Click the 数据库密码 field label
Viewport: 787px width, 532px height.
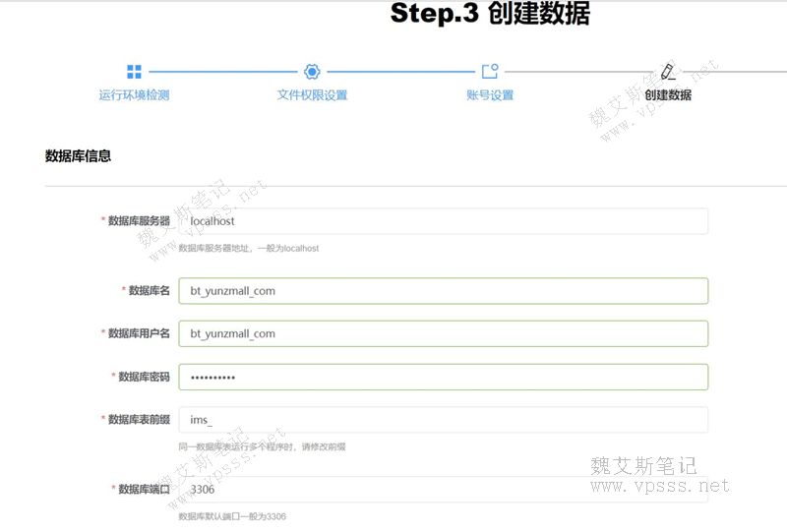coord(144,377)
